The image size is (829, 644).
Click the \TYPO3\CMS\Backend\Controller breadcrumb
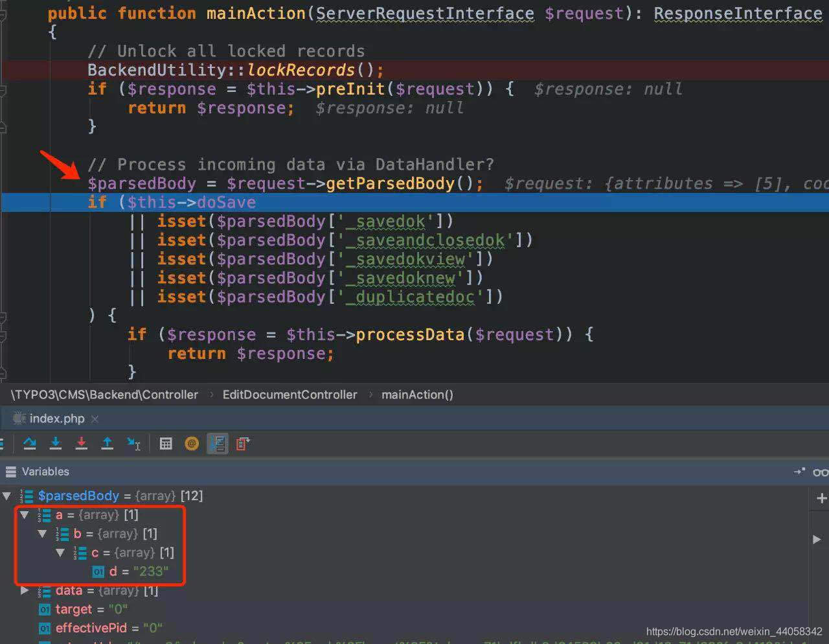105,395
